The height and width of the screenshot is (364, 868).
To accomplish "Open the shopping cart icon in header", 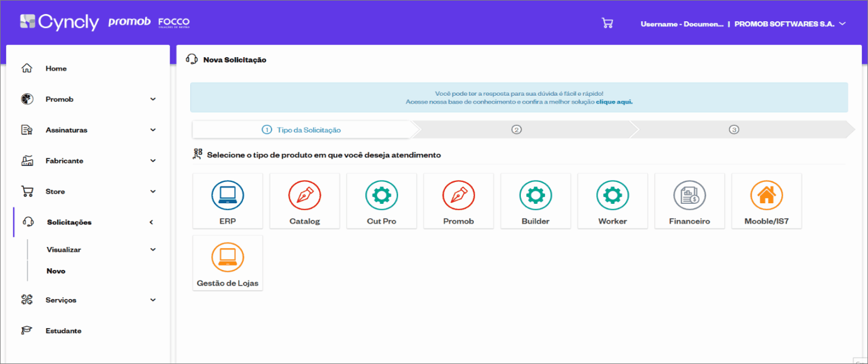I will (x=607, y=23).
